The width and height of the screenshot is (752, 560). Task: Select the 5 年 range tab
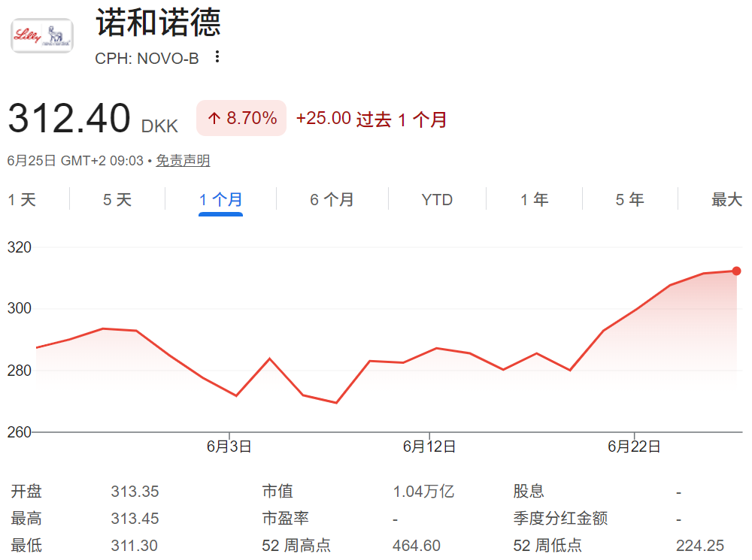click(629, 199)
